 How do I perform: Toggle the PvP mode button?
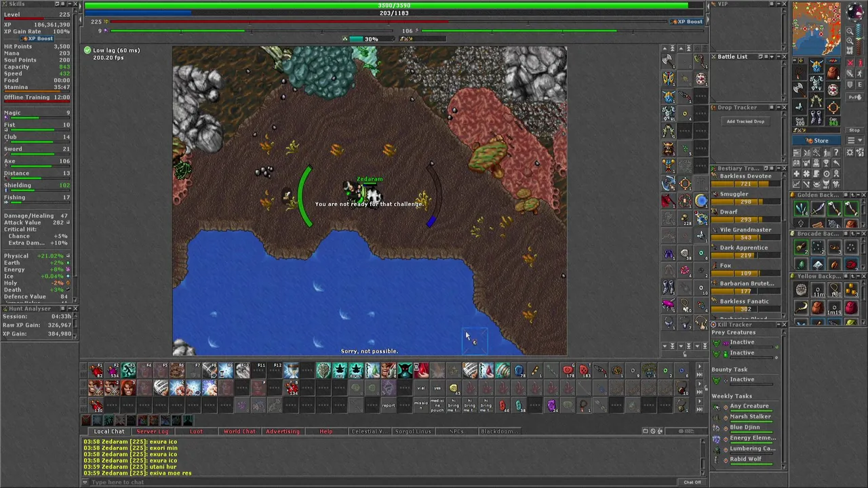pyautogui.click(x=854, y=97)
